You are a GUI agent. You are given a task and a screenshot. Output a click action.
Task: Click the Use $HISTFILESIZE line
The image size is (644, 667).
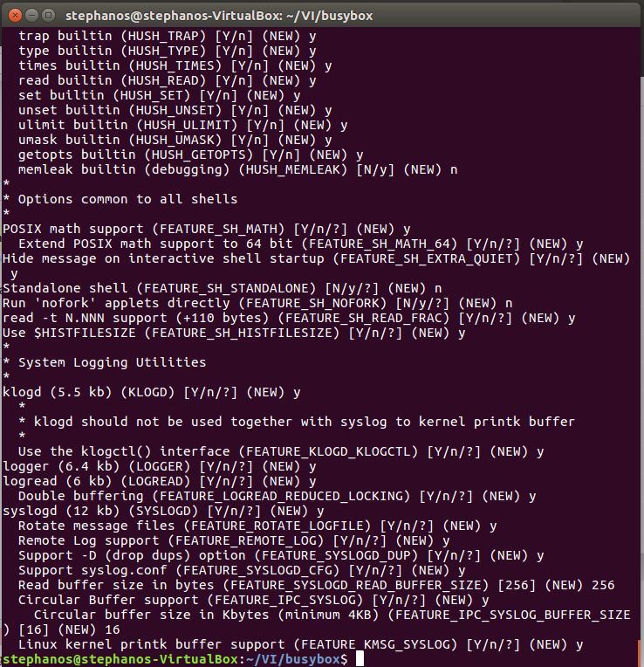click(x=234, y=333)
